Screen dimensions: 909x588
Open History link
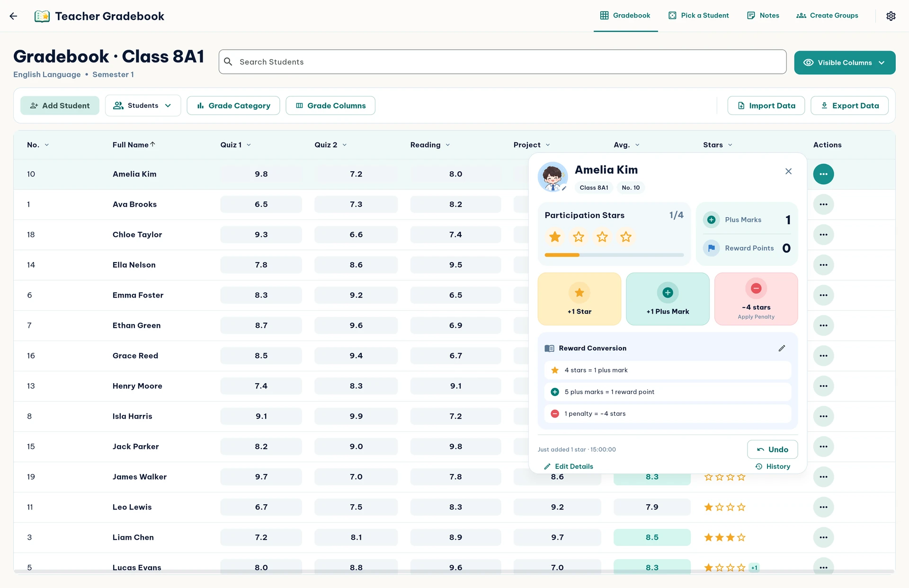click(x=773, y=466)
